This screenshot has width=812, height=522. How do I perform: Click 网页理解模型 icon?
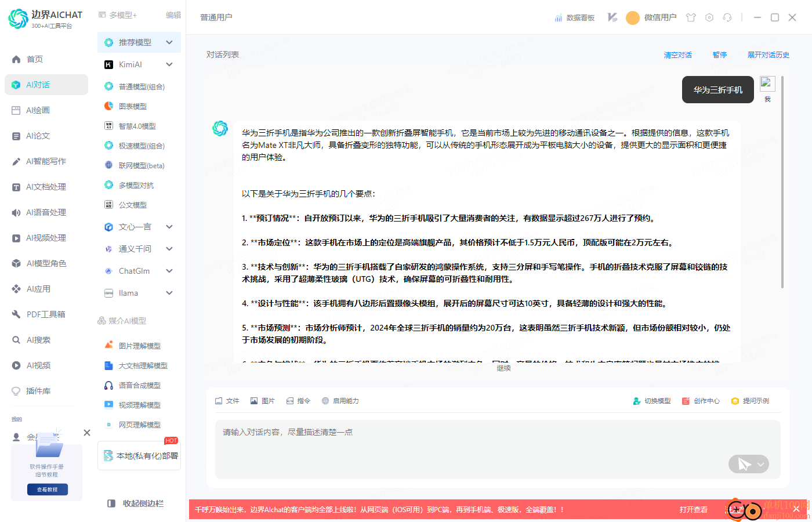(x=108, y=425)
